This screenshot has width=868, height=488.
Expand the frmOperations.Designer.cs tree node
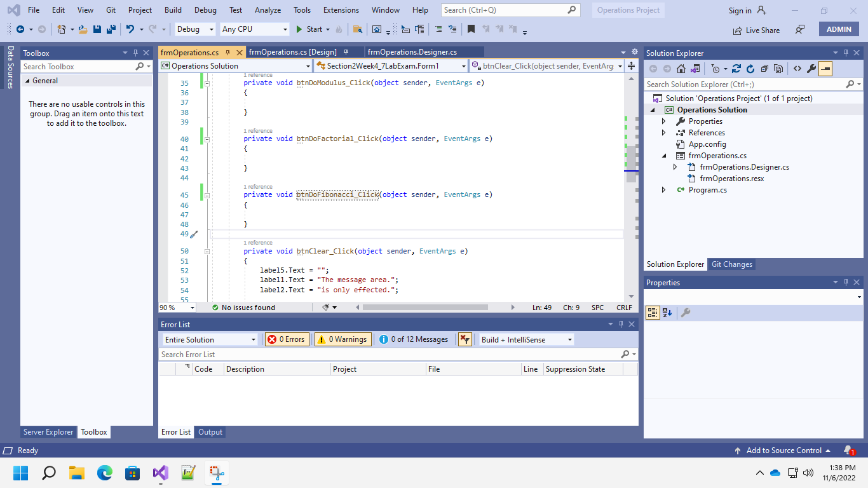675,167
